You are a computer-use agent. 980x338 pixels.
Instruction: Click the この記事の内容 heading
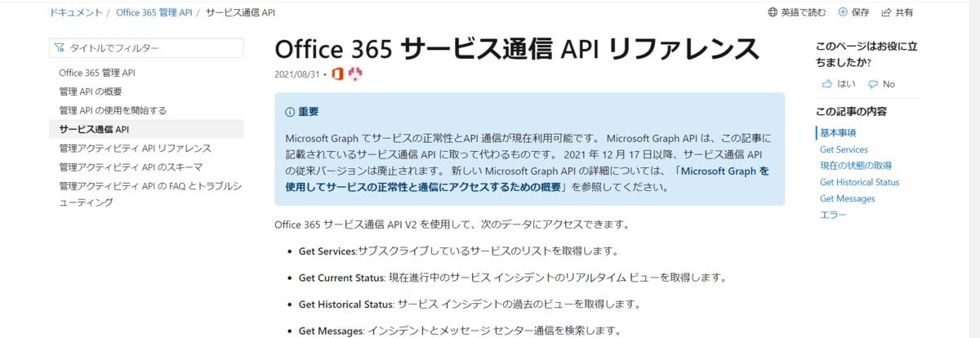[x=851, y=111]
